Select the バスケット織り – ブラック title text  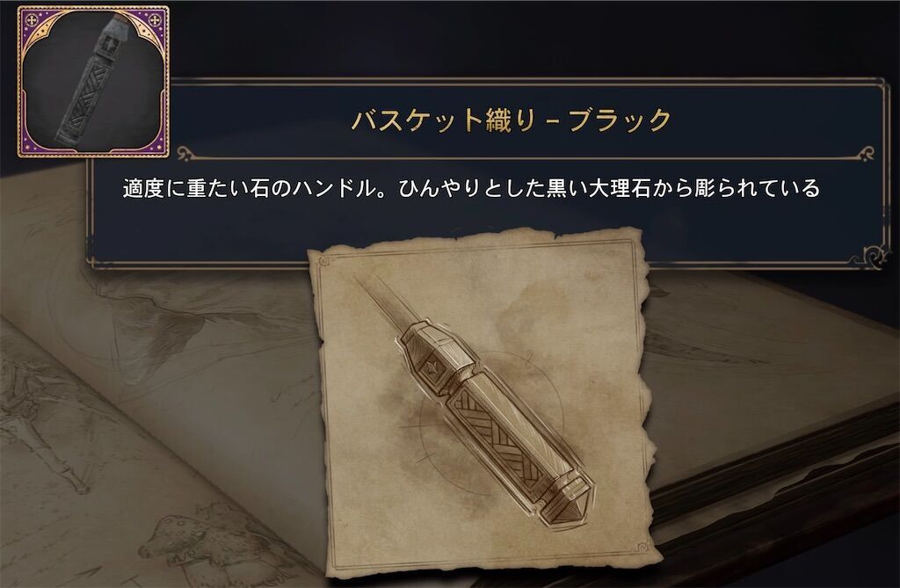click(x=511, y=120)
